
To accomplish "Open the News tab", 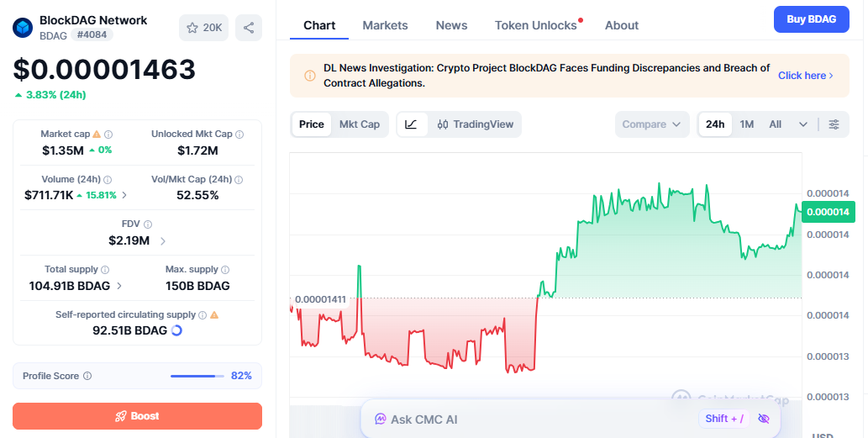I will click(452, 25).
